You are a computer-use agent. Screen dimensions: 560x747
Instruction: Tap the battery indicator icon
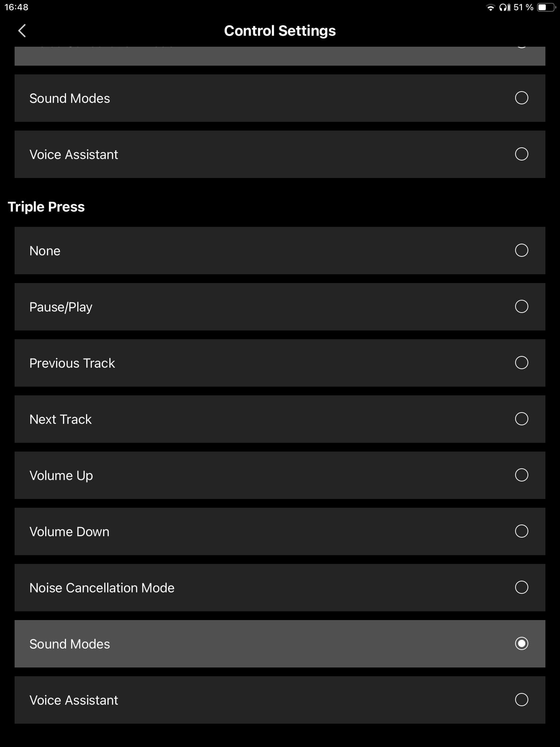(x=545, y=8)
